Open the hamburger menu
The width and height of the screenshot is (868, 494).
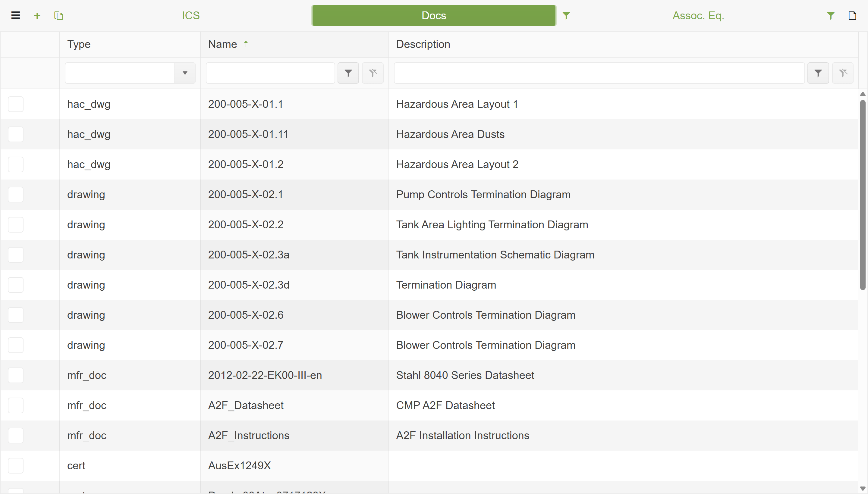[16, 16]
